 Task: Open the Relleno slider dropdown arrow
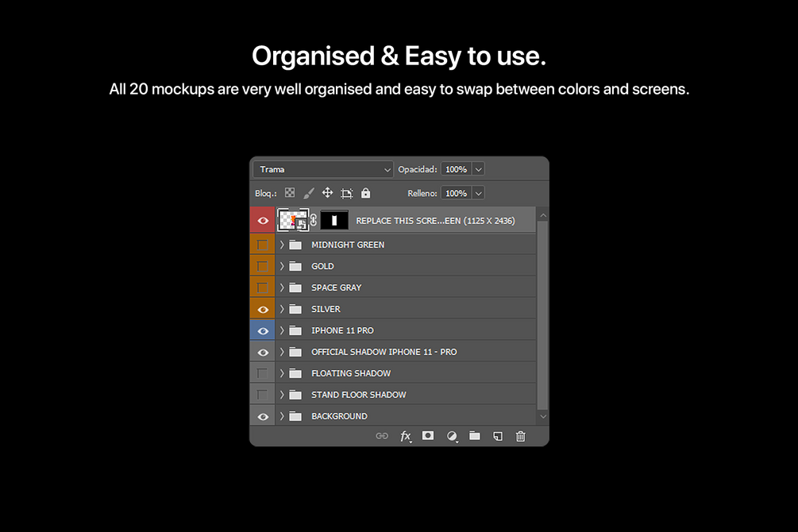[478, 194]
